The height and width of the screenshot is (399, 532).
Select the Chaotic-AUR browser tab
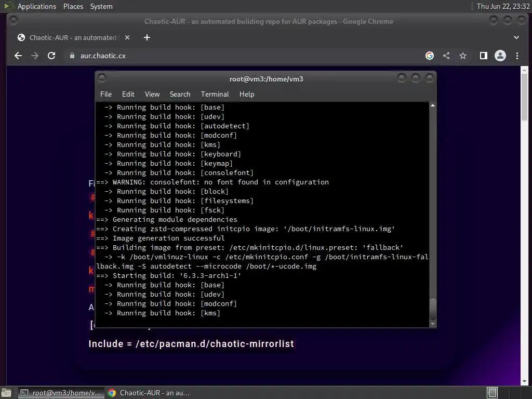(74, 37)
